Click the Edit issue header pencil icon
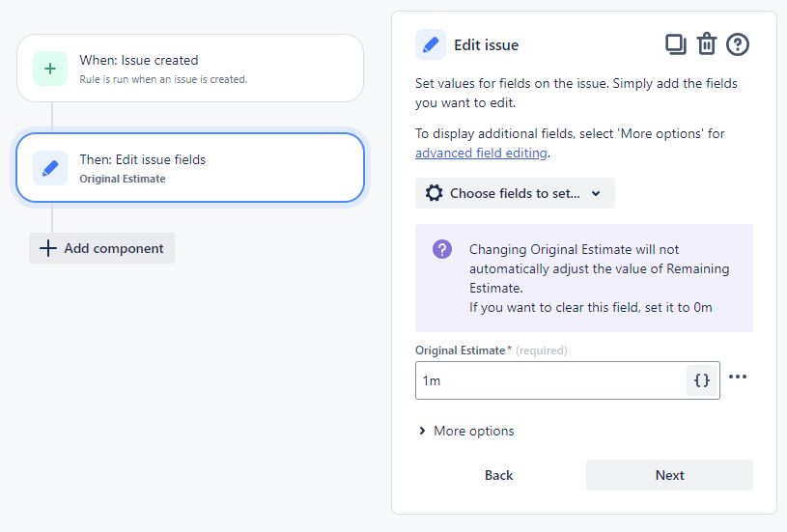The height and width of the screenshot is (532, 787). (x=431, y=44)
